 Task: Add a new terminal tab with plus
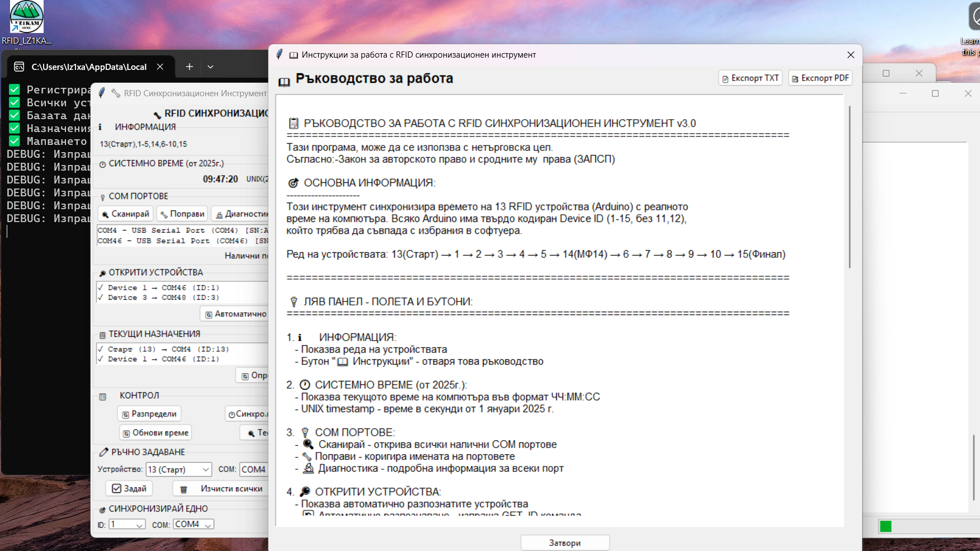click(190, 67)
